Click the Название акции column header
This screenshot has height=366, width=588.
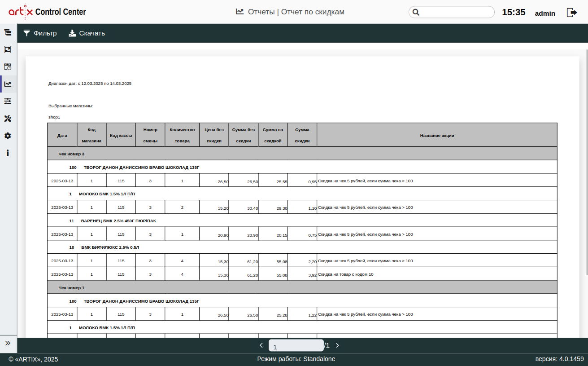click(437, 135)
